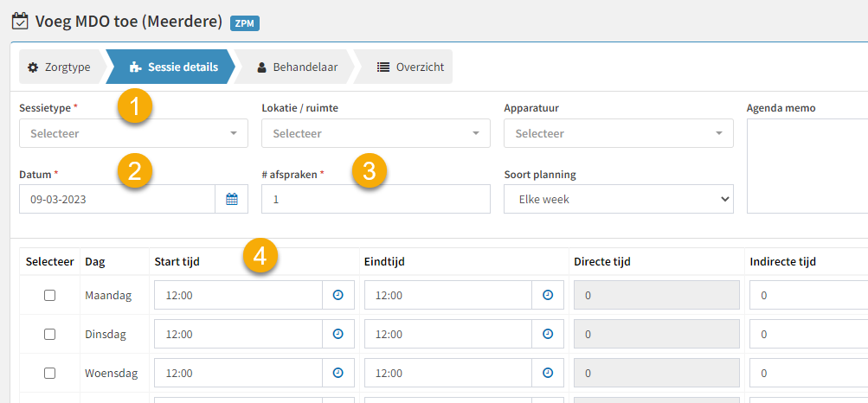868x403 pixels.
Task: Click Maandag start tijd field
Action: pyautogui.click(x=239, y=295)
